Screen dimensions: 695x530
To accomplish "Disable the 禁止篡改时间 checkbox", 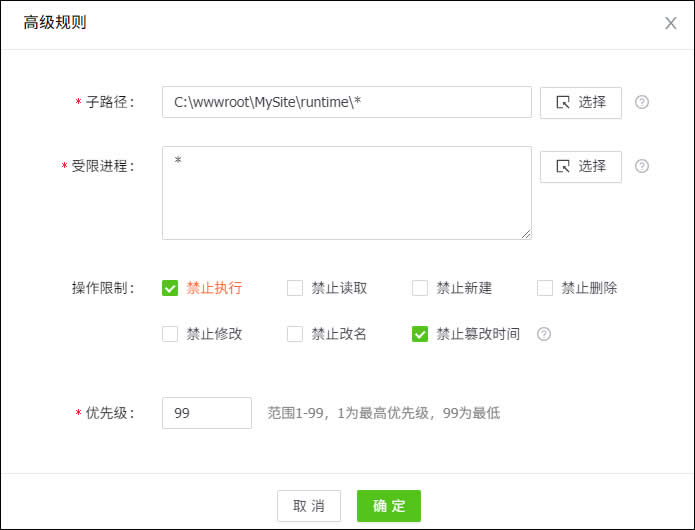I will pyautogui.click(x=420, y=334).
